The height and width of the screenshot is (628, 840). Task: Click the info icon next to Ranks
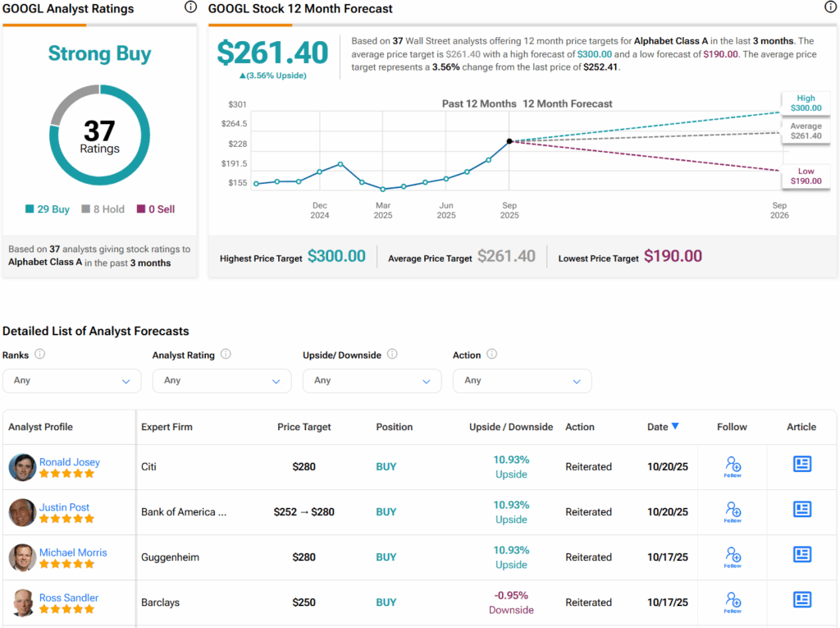(x=39, y=355)
